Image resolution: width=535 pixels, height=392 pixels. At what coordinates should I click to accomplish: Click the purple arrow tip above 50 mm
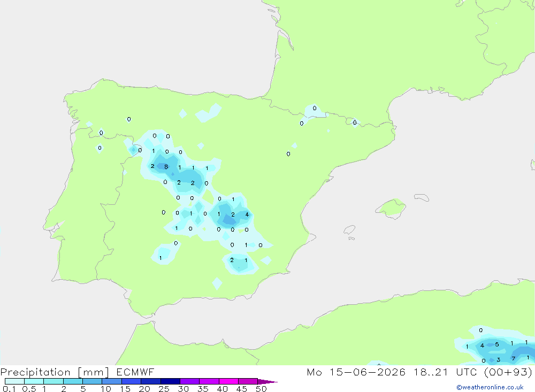pos(267,381)
